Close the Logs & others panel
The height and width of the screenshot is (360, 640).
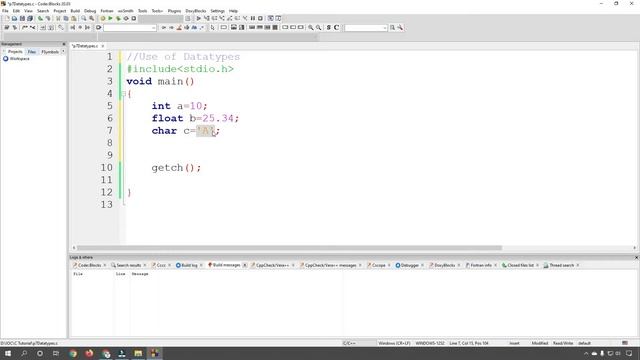[x=636, y=258]
